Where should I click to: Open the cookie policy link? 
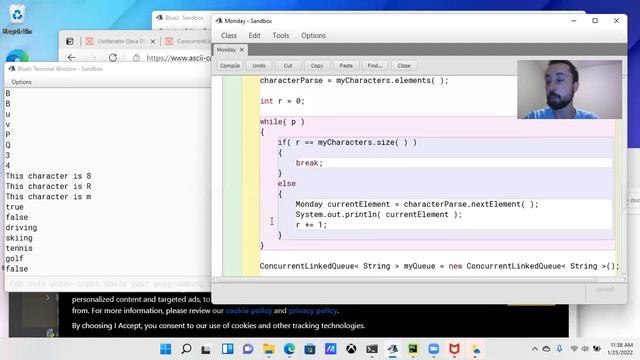[249, 311]
